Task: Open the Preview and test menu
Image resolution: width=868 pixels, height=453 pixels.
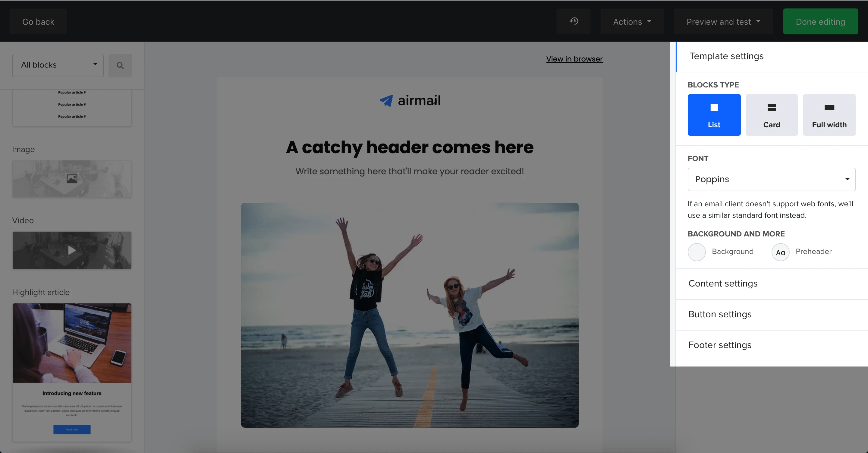Action: [x=723, y=22]
